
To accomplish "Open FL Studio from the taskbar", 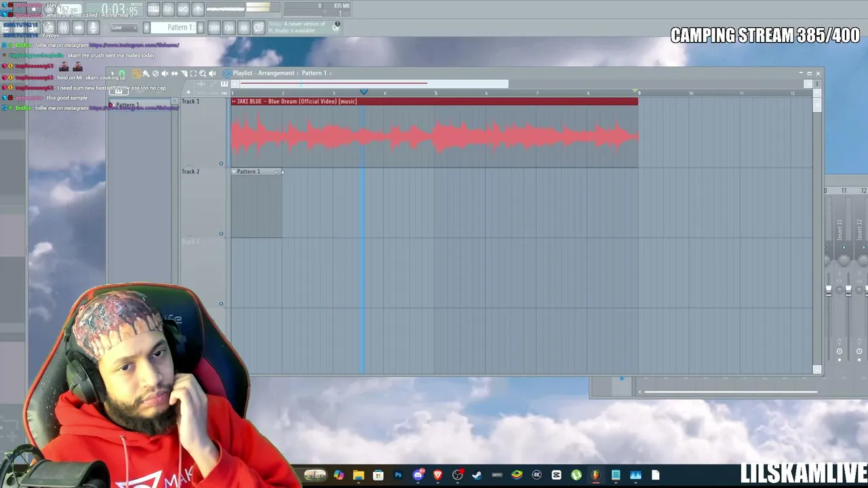I will (x=595, y=475).
